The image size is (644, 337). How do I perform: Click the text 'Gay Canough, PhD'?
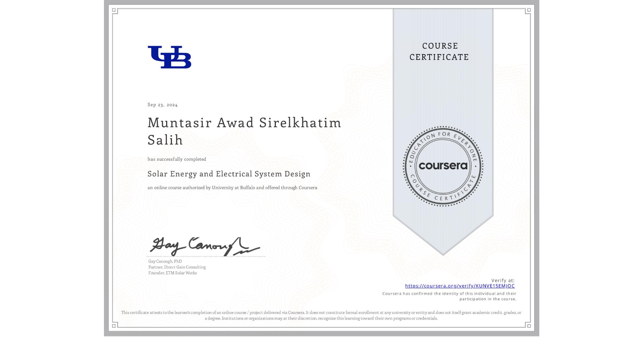click(165, 261)
